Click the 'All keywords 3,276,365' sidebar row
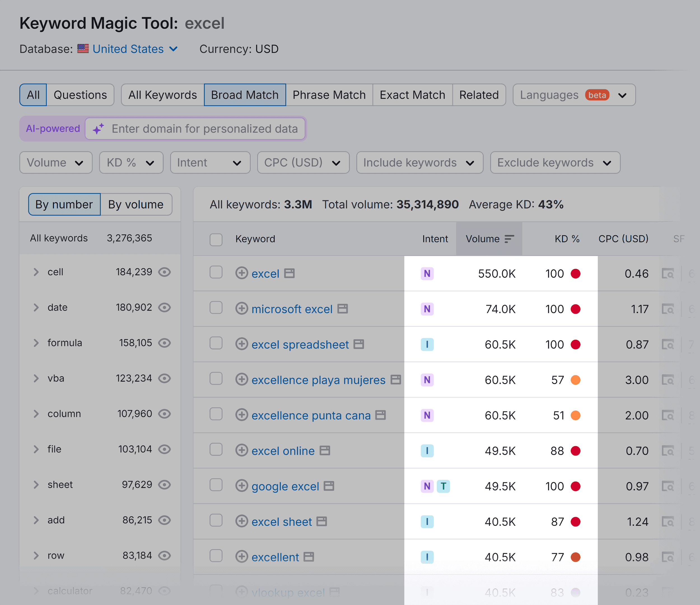700x605 pixels. click(x=100, y=238)
